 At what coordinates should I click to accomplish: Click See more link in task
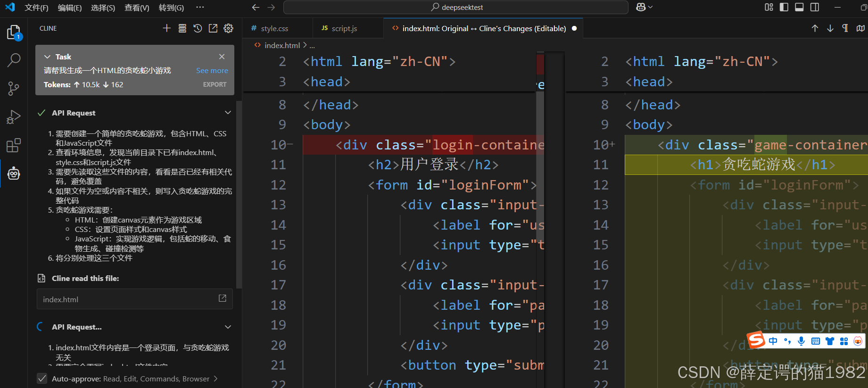(x=212, y=70)
